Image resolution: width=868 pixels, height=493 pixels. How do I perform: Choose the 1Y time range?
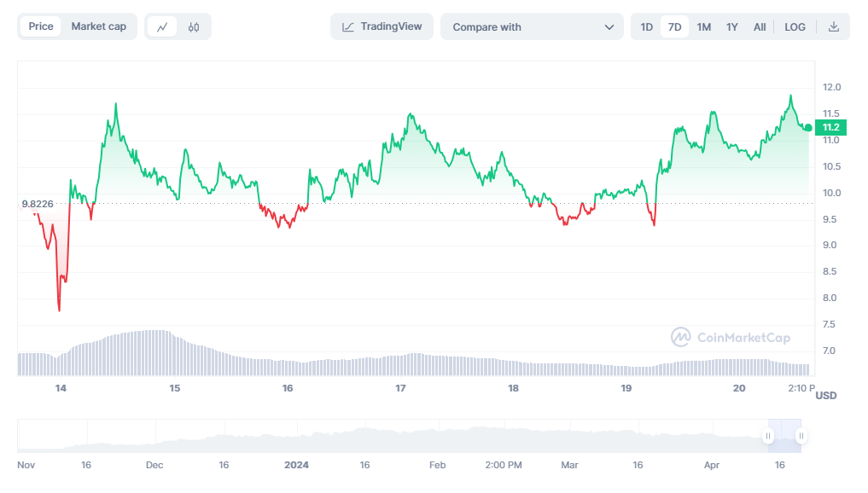click(731, 26)
